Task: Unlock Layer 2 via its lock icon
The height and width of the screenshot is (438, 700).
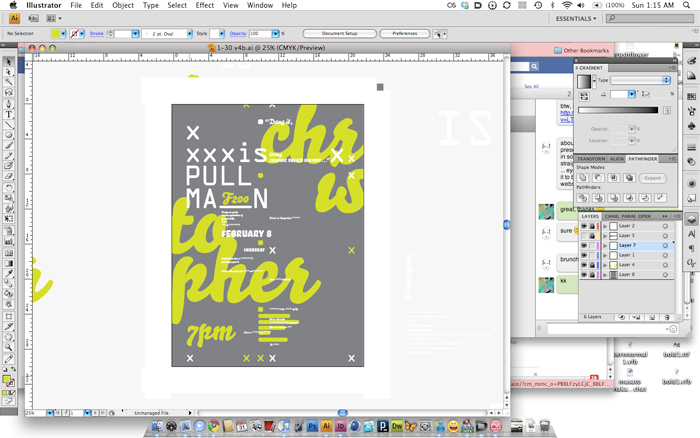Action: click(x=592, y=226)
